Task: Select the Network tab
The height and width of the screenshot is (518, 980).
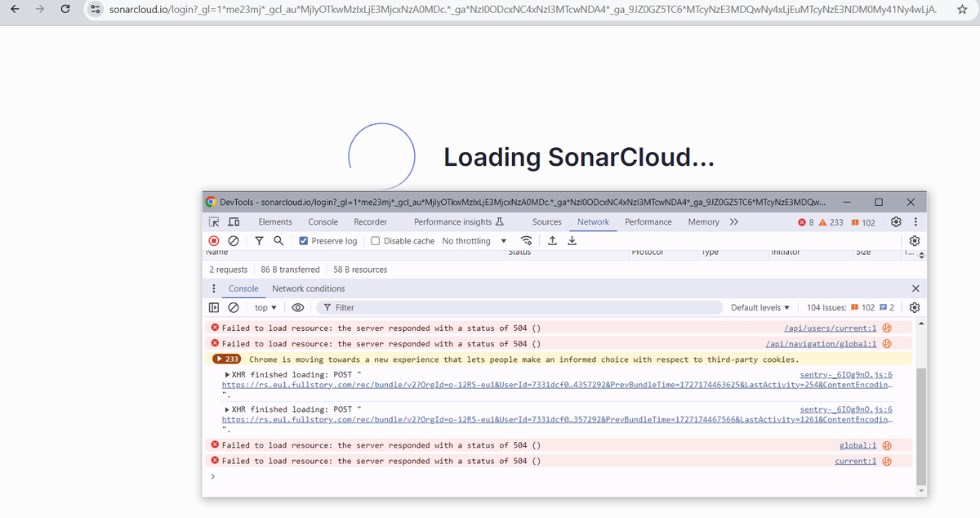Action: click(593, 222)
